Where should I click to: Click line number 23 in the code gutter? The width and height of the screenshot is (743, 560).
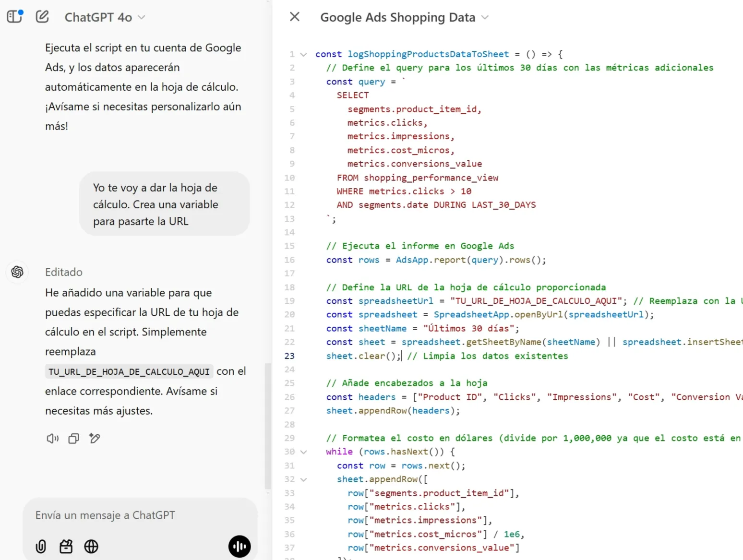(289, 356)
